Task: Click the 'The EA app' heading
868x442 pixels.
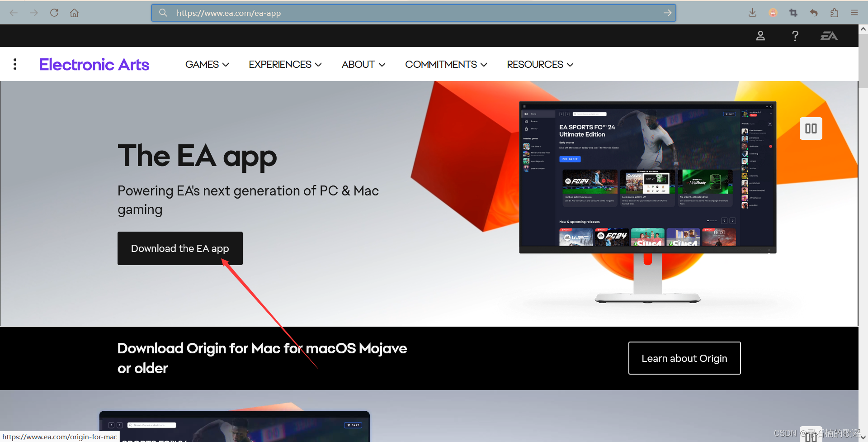Action: click(197, 157)
